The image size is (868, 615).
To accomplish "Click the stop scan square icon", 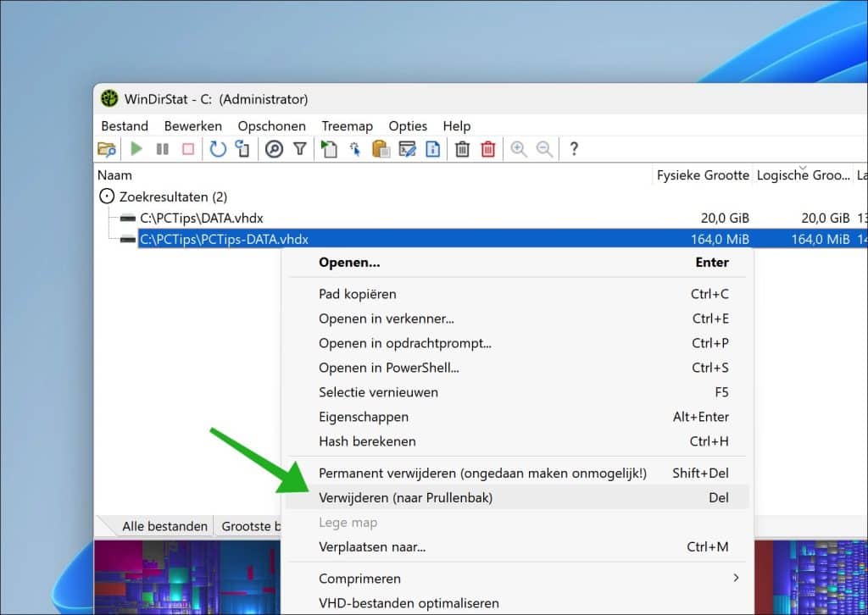I will pos(188,149).
